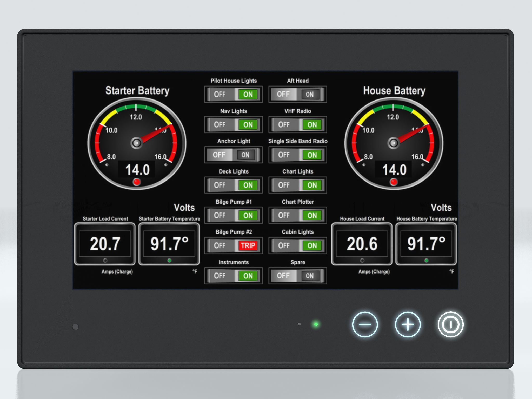Click the Amps (Charge) label under House Load Current

click(x=374, y=272)
